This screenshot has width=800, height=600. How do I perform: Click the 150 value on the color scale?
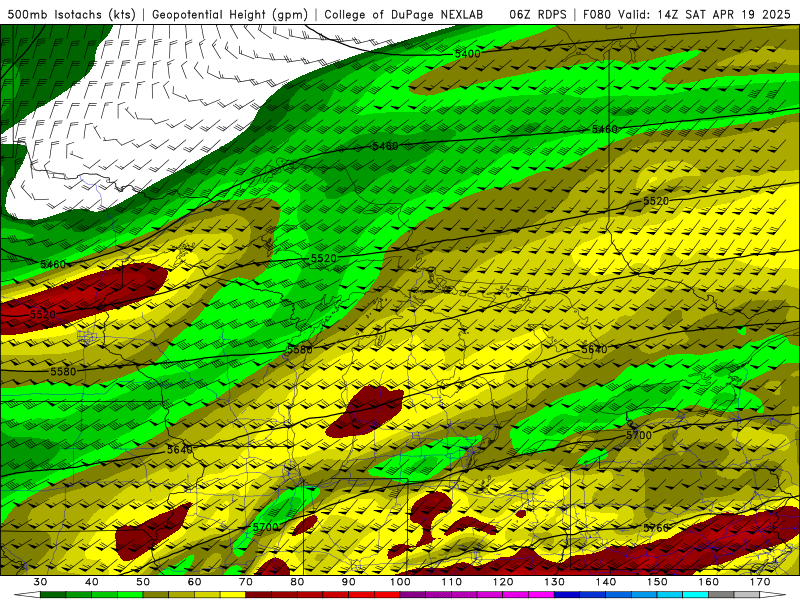(657, 582)
